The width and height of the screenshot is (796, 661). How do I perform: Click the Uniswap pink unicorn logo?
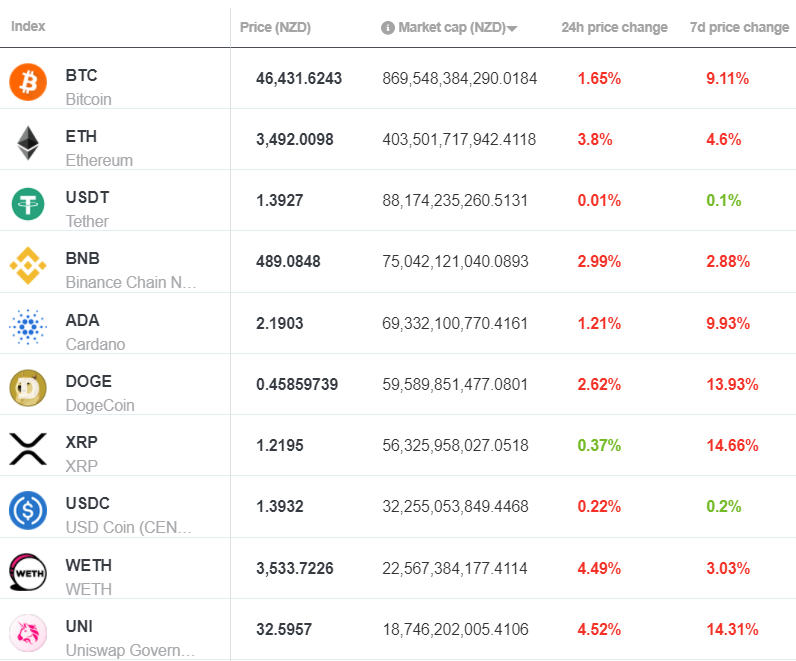(28, 633)
